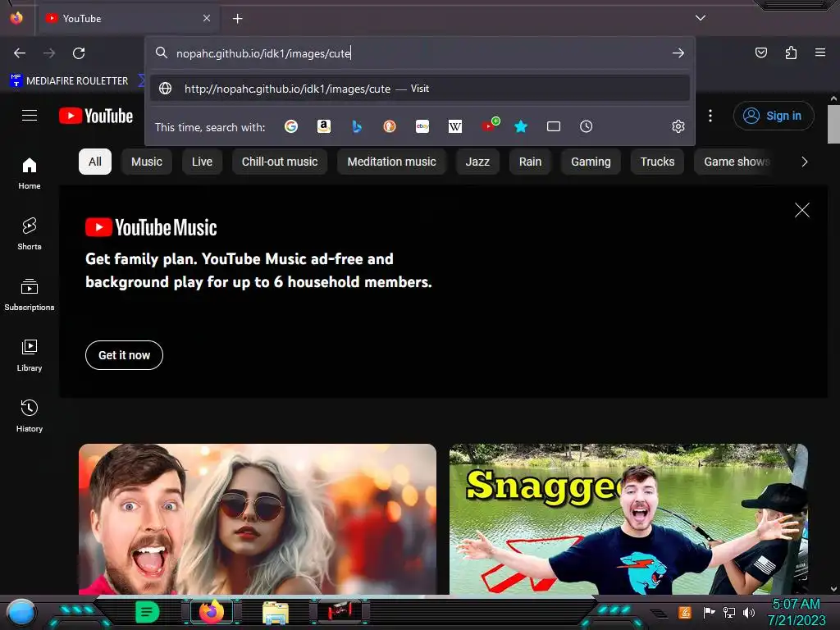Click the Get it now button
Screen dimensions: 840x630
pos(125,355)
